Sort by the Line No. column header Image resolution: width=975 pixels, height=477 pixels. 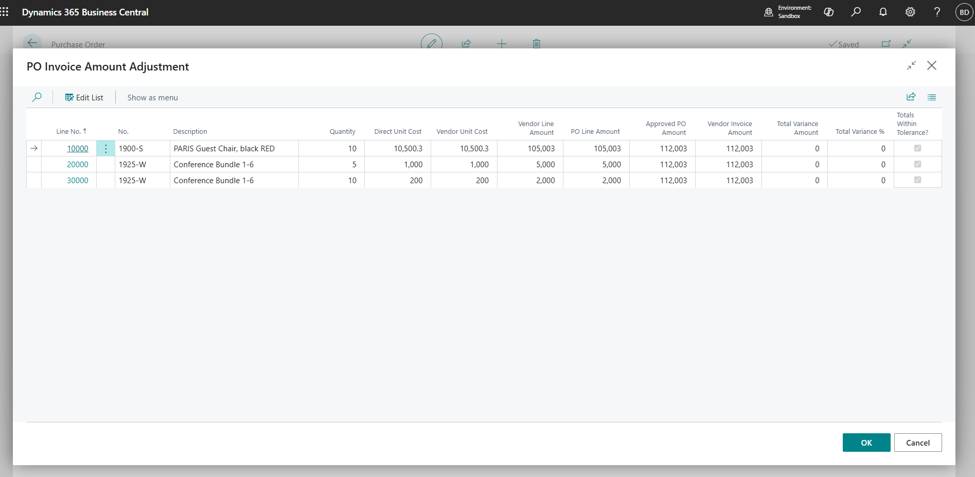click(71, 131)
